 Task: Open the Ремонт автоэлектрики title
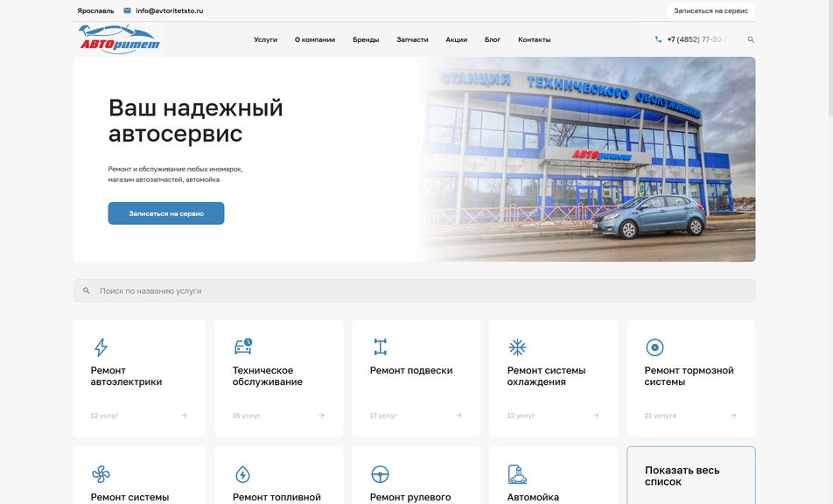pos(126,376)
